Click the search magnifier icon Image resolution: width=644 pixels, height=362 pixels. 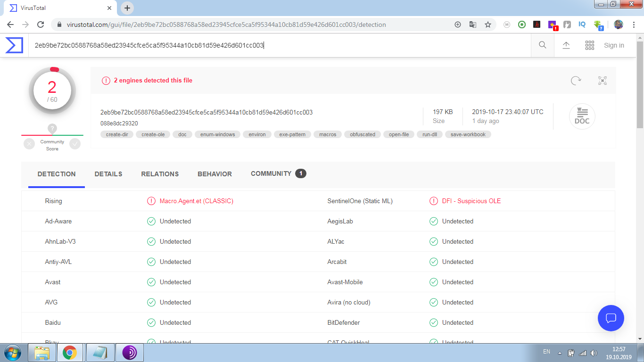click(543, 45)
